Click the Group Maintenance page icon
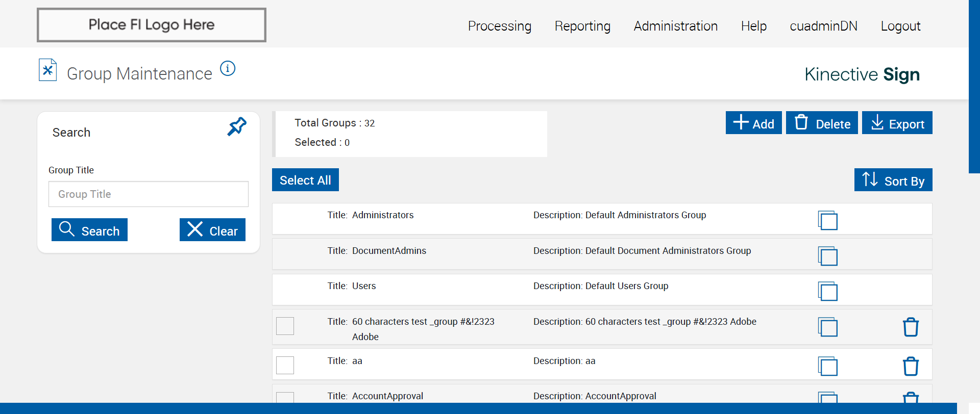Image resolution: width=980 pixels, height=414 pixels. click(x=48, y=70)
